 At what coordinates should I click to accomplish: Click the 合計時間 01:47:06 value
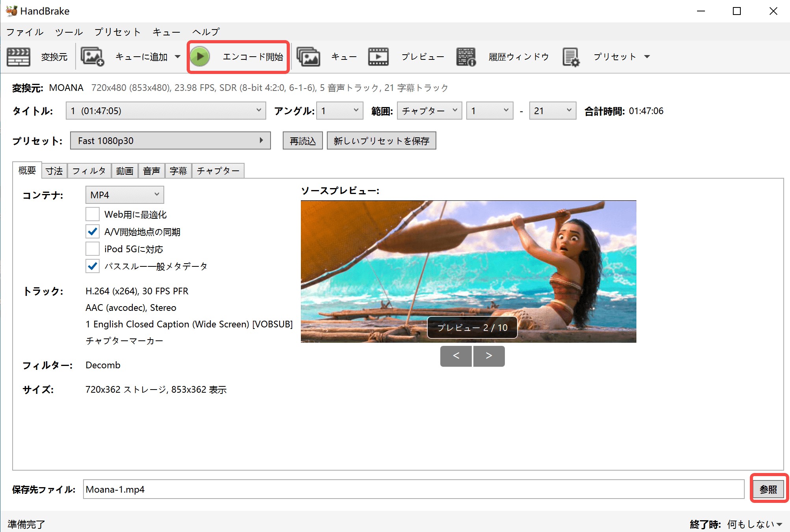pos(646,111)
